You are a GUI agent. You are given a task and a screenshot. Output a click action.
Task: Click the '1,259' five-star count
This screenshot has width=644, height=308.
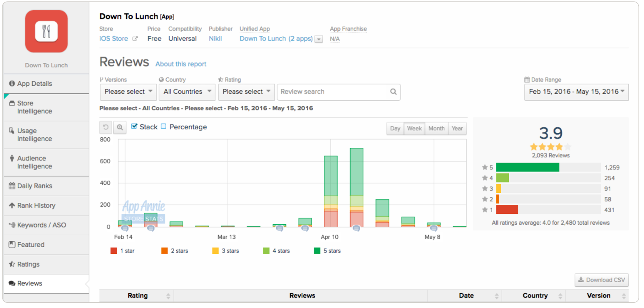(x=612, y=167)
